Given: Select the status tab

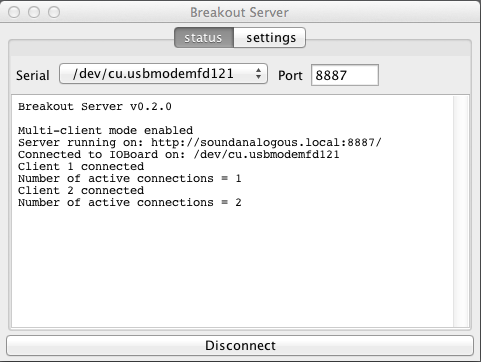Looking at the screenshot, I should 204,38.
